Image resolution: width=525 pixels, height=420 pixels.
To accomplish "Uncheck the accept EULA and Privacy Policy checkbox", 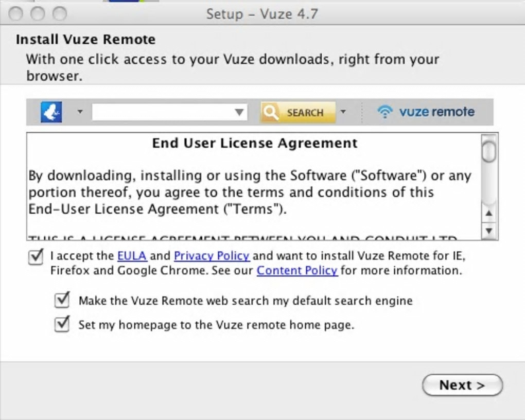I will click(x=36, y=257).
